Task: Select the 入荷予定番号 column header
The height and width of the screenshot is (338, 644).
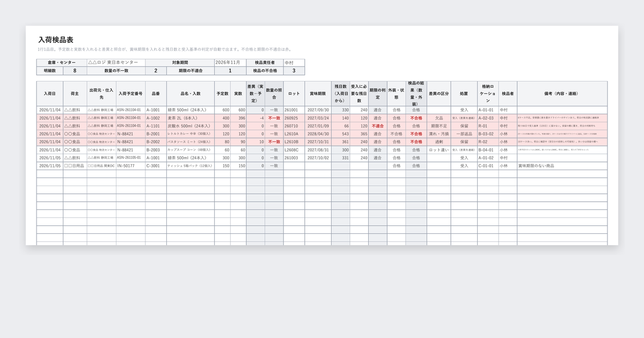Action: click(x=130, y=93)
